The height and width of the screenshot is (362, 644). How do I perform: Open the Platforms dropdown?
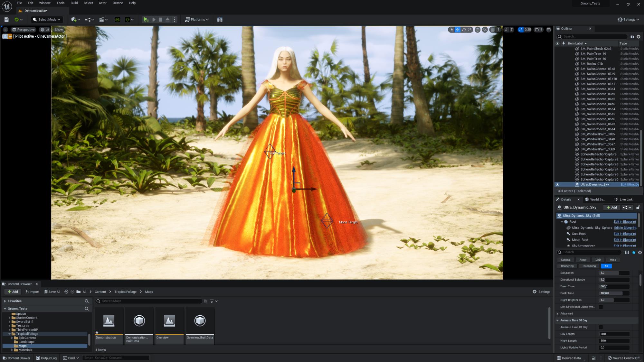[x=197, y=20]
